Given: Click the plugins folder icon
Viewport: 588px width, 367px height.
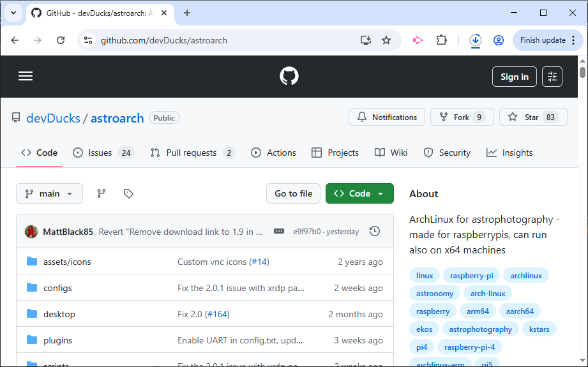Looking at the screenshot, I should (32, 340).
